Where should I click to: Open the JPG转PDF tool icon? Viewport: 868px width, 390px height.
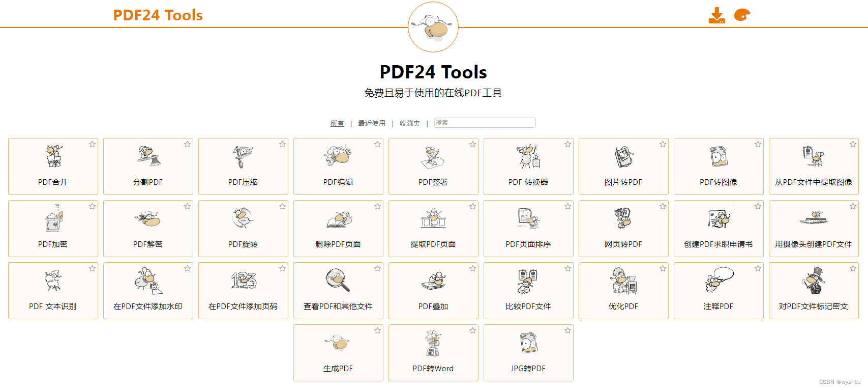pos(528,343)
